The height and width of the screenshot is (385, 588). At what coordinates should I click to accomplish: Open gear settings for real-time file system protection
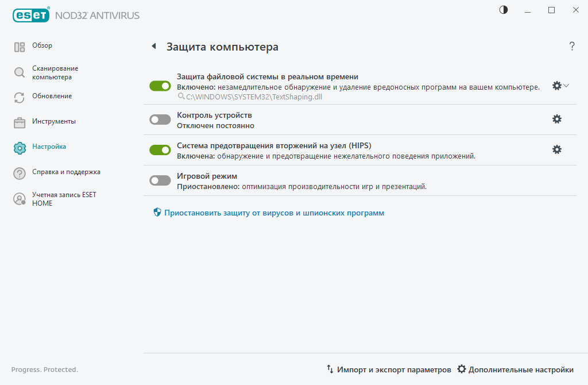click(x=556, y=86)
